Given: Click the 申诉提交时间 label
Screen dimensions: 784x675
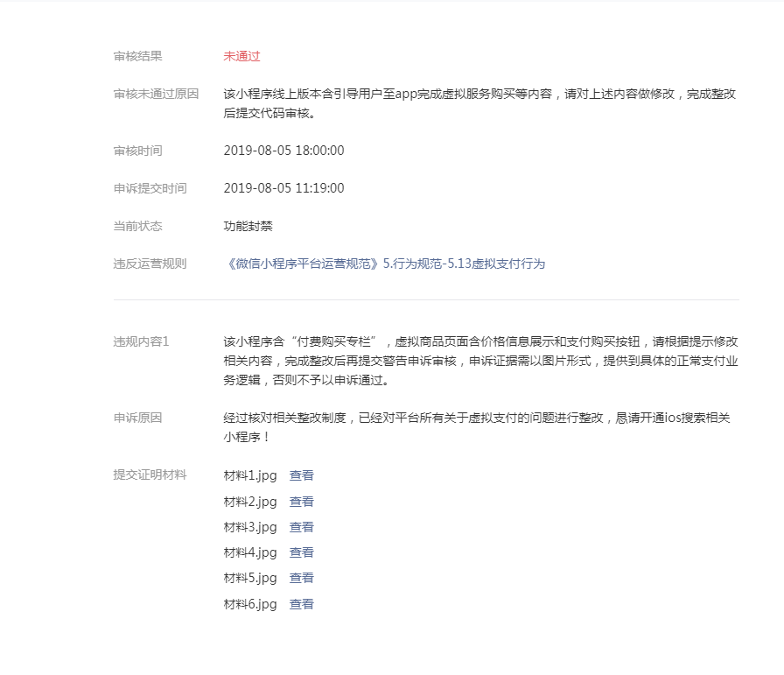Looking at the screenshot, I should (x=150, y=188).
